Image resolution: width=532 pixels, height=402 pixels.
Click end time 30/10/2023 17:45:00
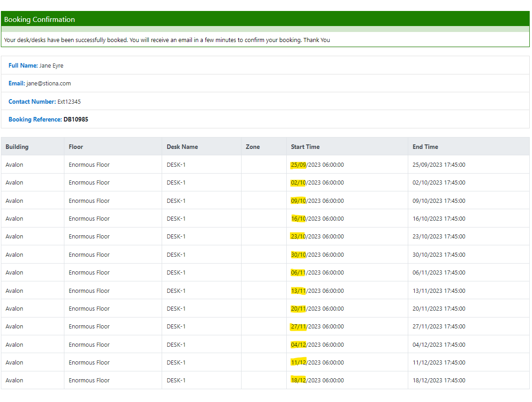(x=439, y=254)
